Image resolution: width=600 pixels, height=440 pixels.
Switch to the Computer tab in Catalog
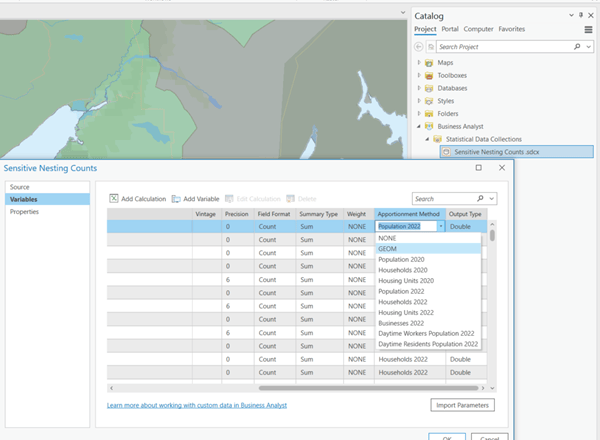pyautogui.click(x=478, y=29)
